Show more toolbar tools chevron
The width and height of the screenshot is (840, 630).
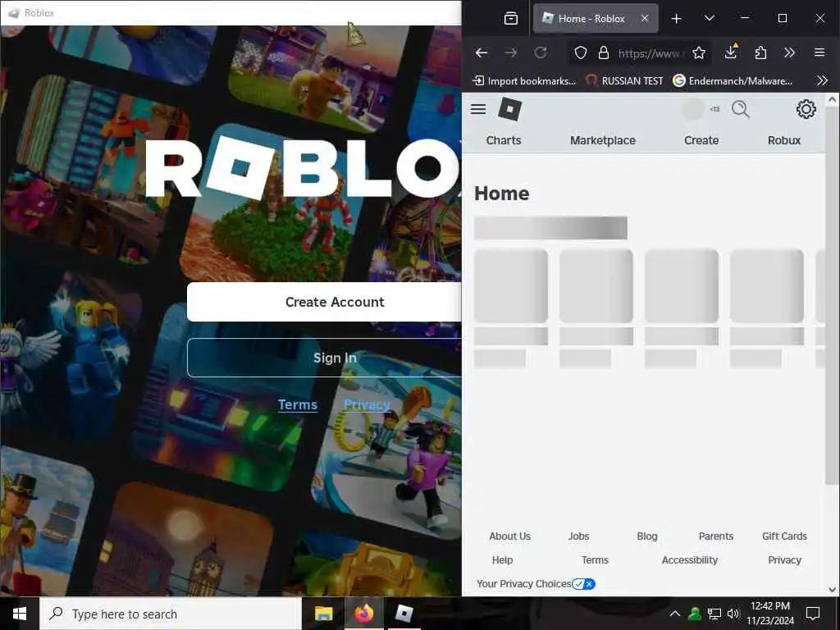click(789, 52)
